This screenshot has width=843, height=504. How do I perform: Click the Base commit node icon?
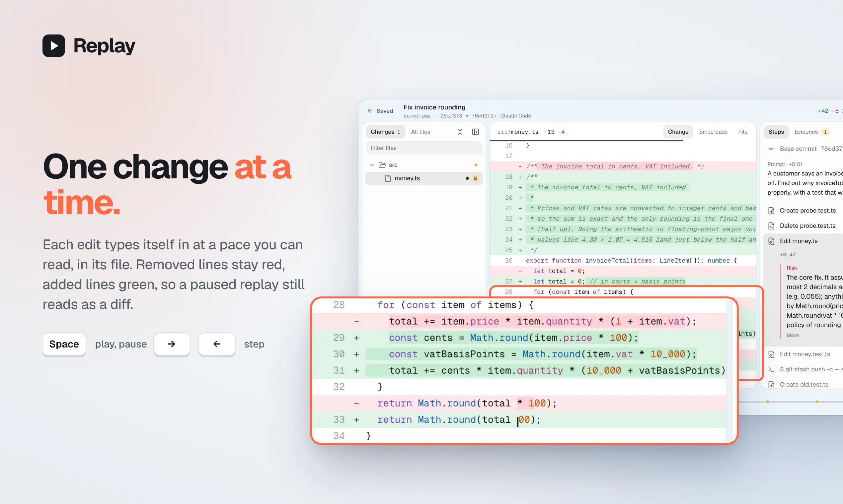(x=771, y=149)
